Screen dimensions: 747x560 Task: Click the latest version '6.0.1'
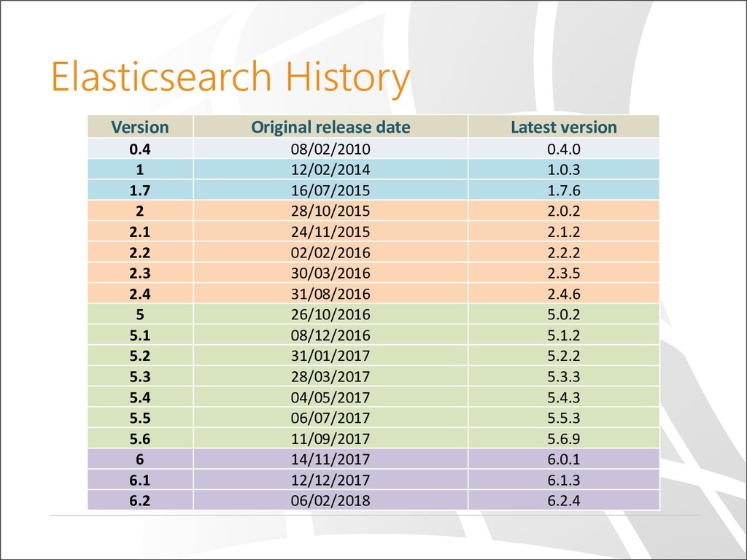pyautogui.click(x=564, y=459)
